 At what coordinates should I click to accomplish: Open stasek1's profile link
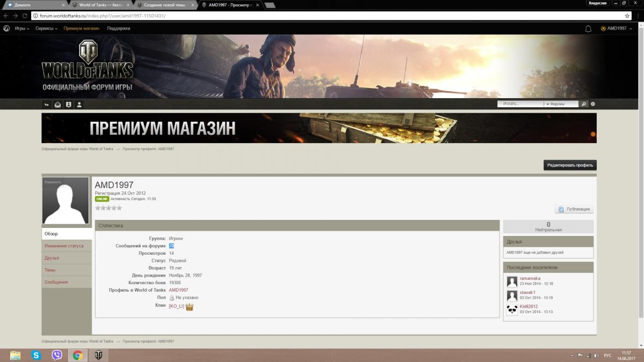[x=528, y=292]
